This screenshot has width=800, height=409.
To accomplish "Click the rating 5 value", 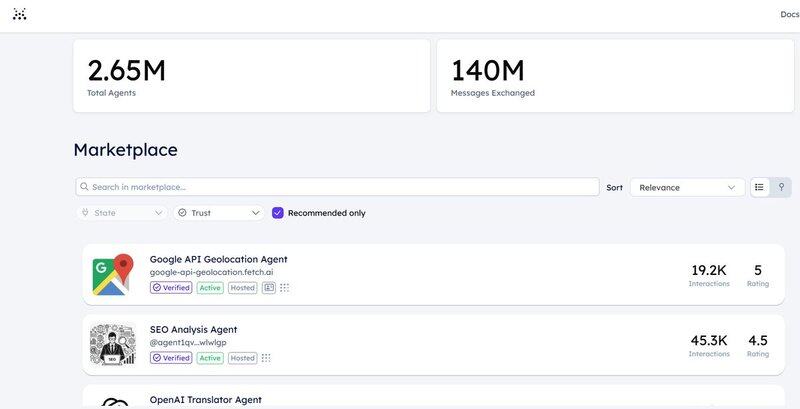I will (758, 270).
